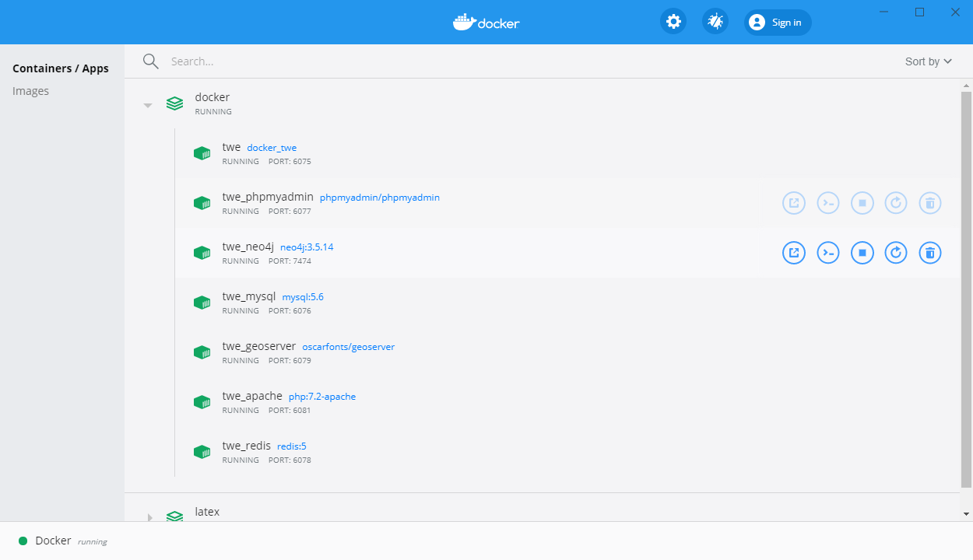Click the twe_geoserver container icon
973x560 pixels.
(x=202, y=352)
